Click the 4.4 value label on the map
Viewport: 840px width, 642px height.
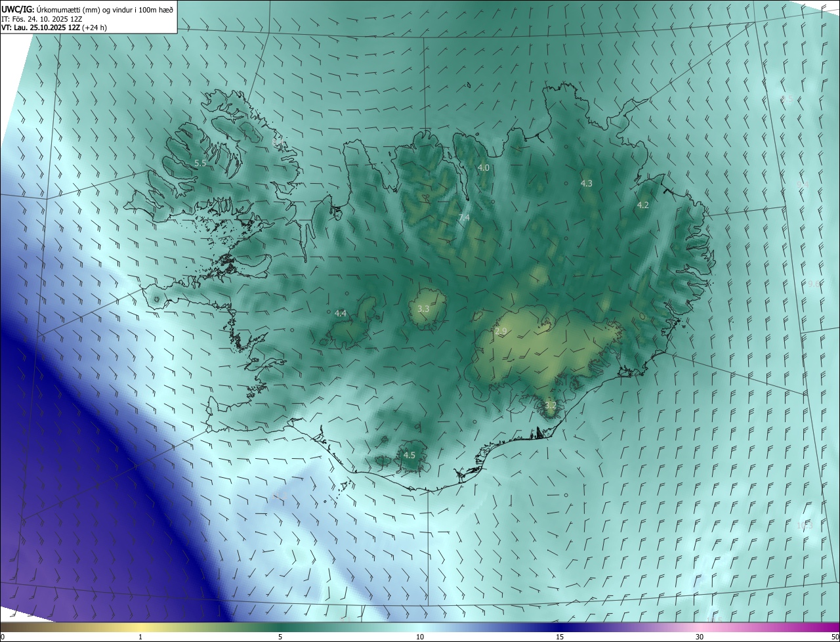341,314
